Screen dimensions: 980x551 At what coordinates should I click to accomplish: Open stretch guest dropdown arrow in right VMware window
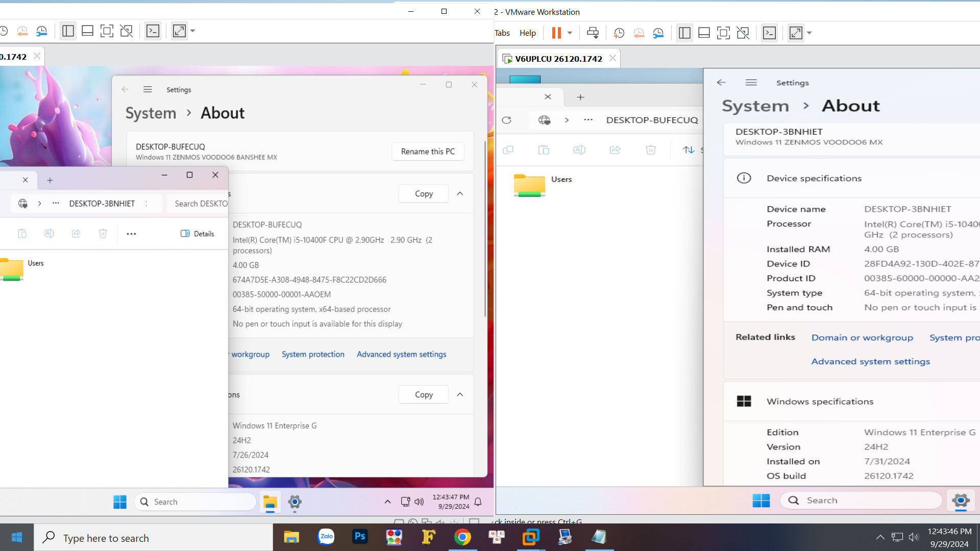(809, 33)
